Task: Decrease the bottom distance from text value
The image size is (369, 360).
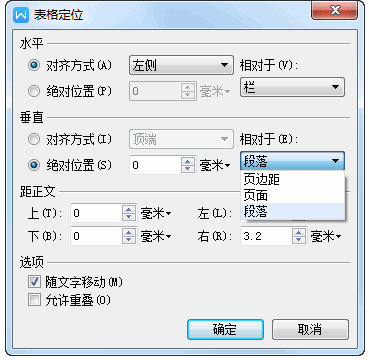Action: coord(129,240)
